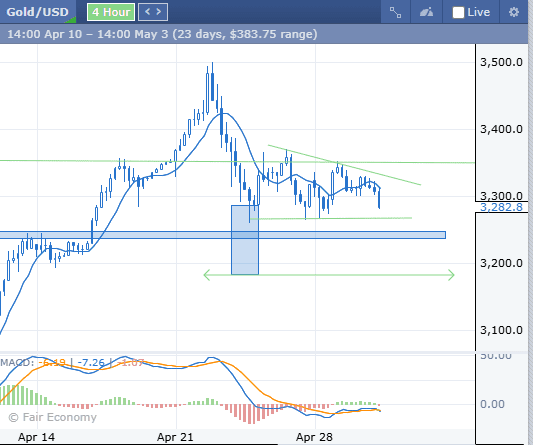Change the 4 Hour timeframe
533x445 pixels.
(111, 12)
